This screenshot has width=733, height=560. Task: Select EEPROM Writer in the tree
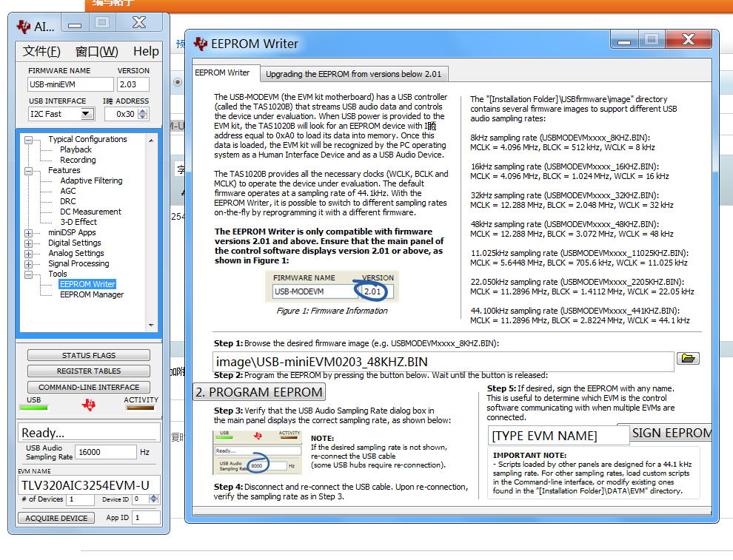87,284
